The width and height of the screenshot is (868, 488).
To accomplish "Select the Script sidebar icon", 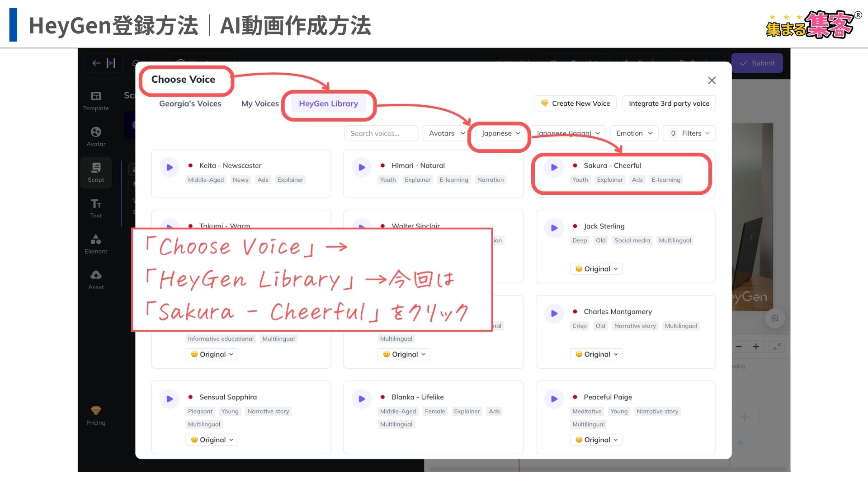I will tap(96, 172).
